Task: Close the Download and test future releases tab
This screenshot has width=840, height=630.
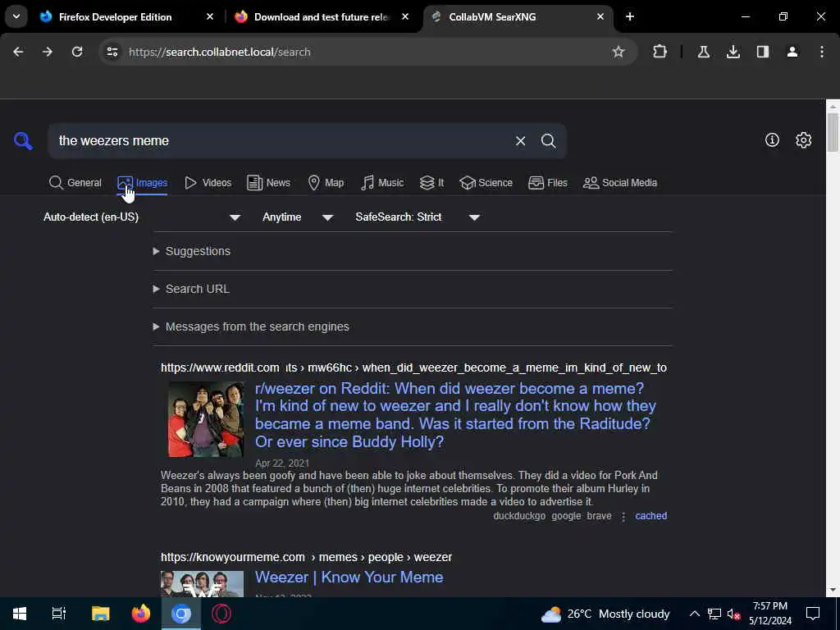Action: (405, 17)
